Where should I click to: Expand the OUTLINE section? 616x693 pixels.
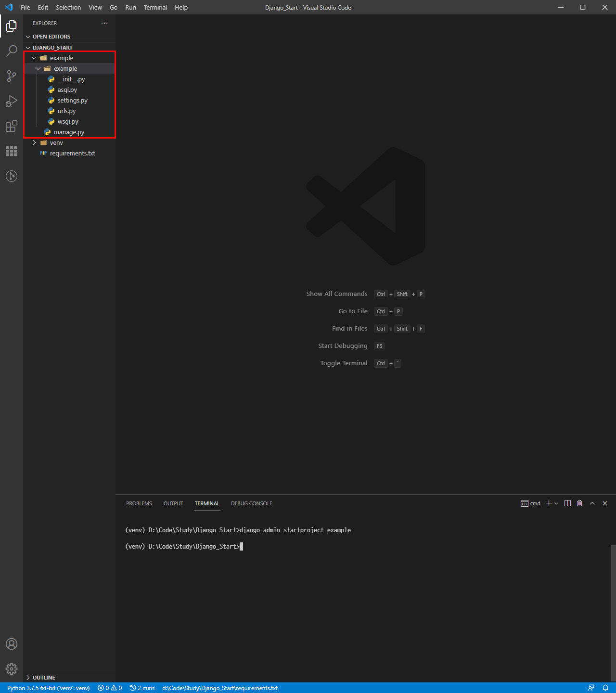(69, 678)
